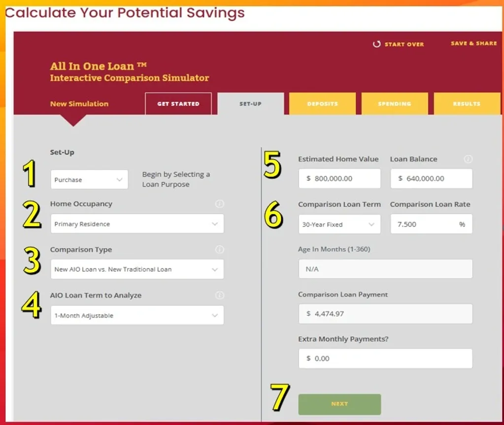Open the Loan Purpose dropdown showing Purchase

[x=89, y=180]
